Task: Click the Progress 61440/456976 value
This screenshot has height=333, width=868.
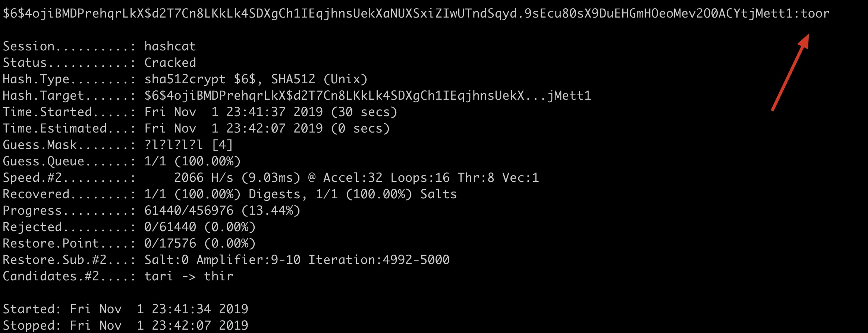Action: click(x=189, y=210)
